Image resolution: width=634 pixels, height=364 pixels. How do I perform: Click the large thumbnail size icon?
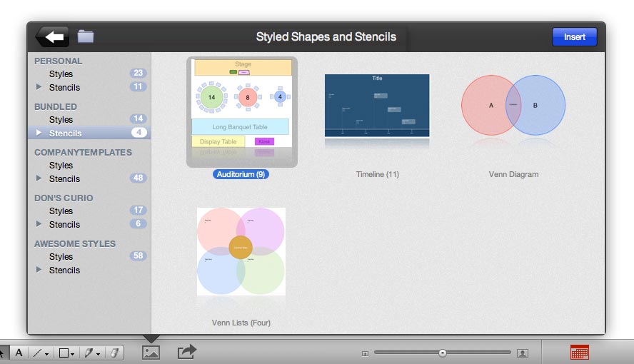[x=523, y=353]
